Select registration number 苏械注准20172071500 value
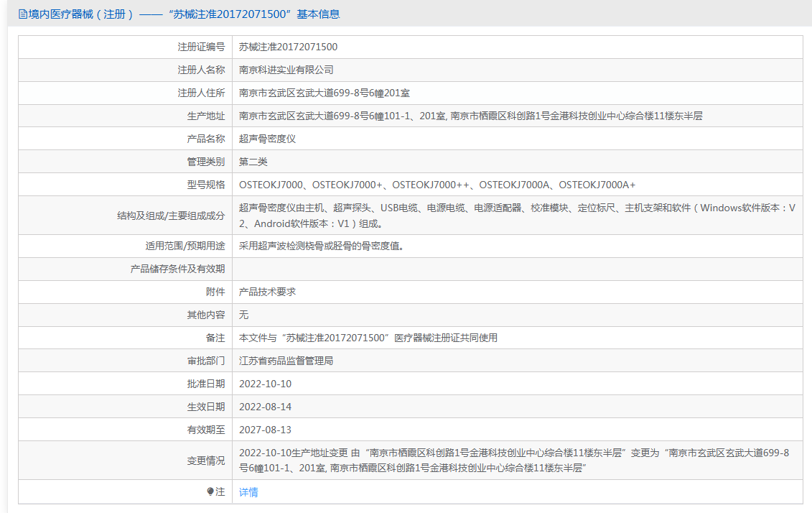The image size is (812, 513). pos(288,47)
